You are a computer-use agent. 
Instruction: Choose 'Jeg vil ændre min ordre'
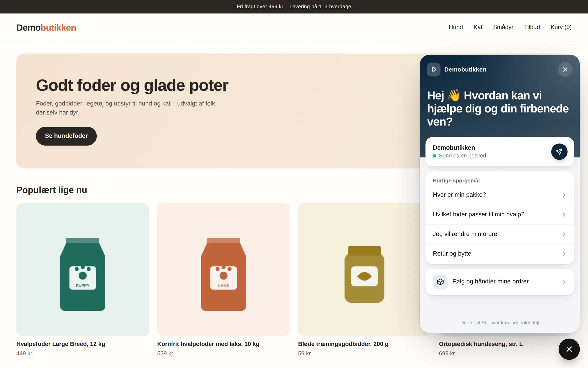pos(500,234)
